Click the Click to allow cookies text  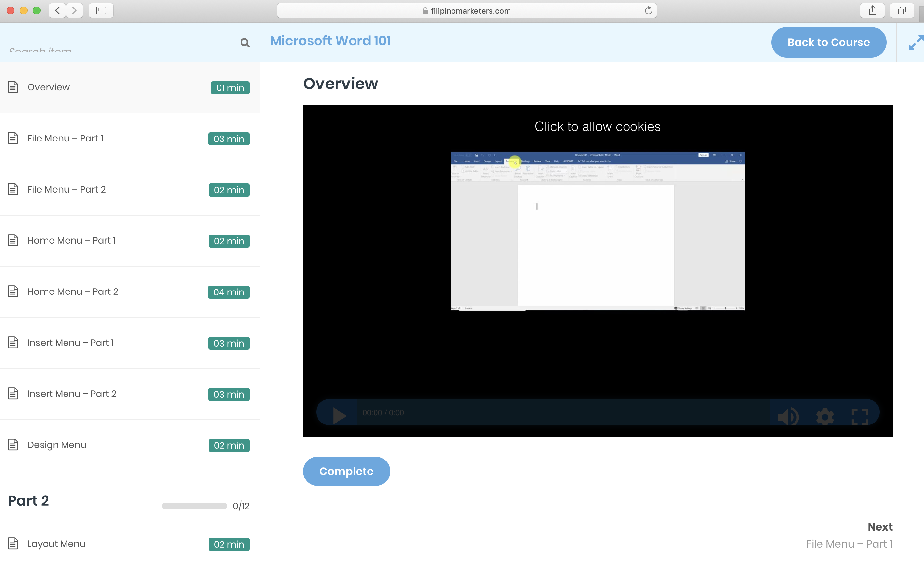pyautogui.click(x=597, y=127)
